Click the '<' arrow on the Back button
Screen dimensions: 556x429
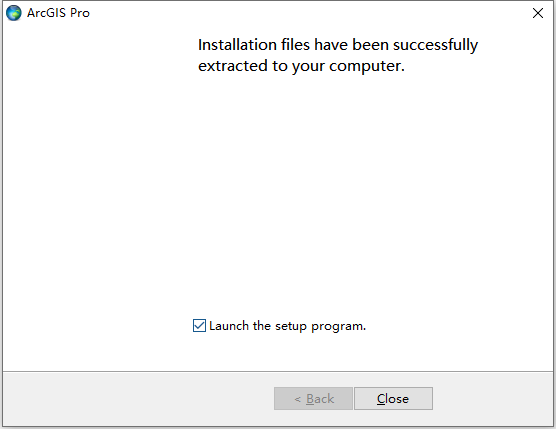point(298,400)
